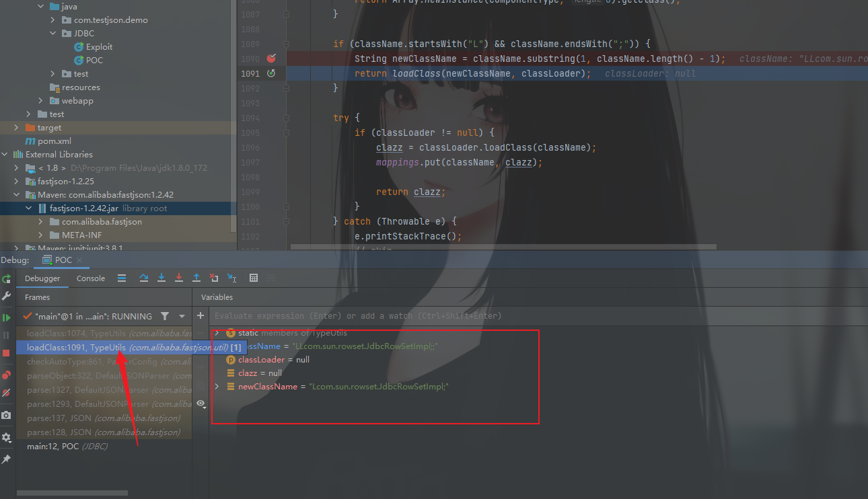Expand the webapp folder
This screenshot has width=868, height=499.
[x=41, y=101]
